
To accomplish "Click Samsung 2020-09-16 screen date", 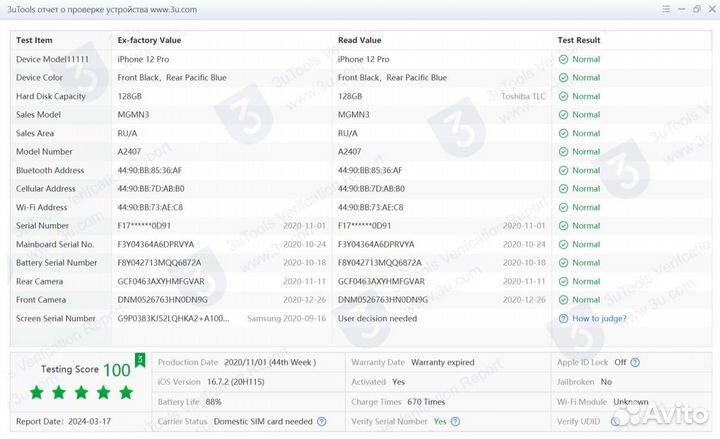I will 287,319.
